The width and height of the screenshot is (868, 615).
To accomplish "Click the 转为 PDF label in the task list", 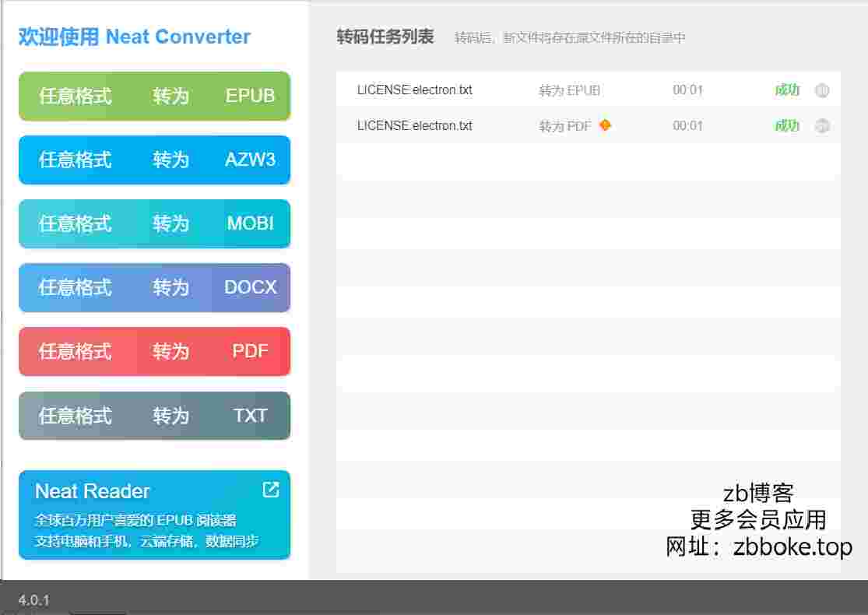I will pos(565,126).
